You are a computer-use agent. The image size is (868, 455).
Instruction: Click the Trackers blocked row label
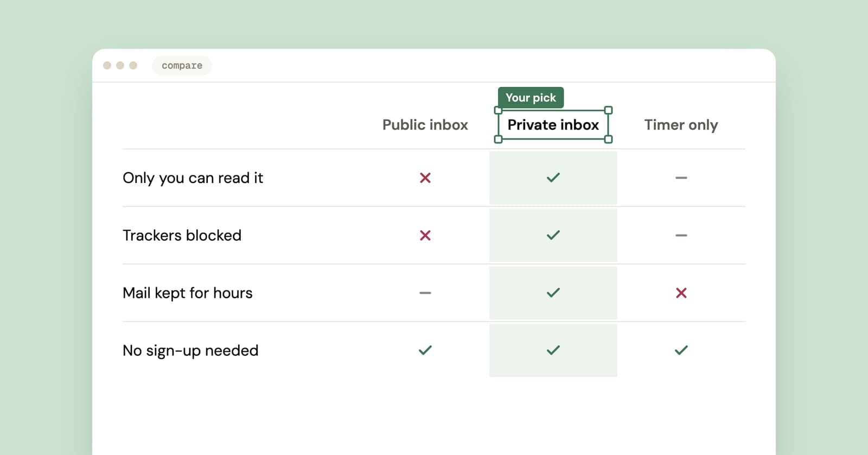182,236
